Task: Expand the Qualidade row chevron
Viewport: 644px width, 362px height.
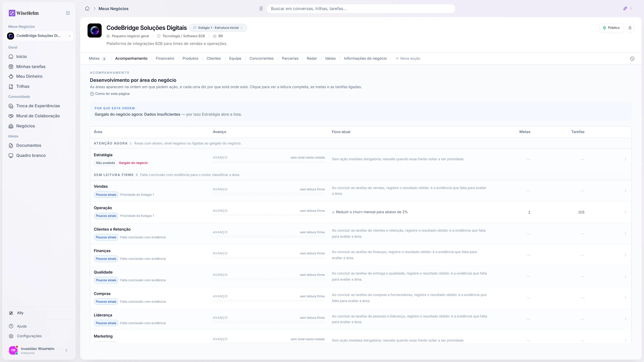Action: pos(626,276)
